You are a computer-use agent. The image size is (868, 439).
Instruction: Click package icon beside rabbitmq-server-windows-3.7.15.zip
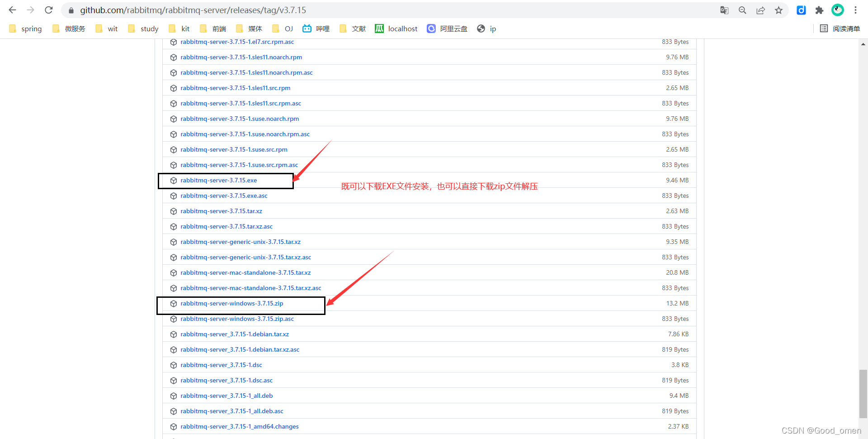[174, 304]
